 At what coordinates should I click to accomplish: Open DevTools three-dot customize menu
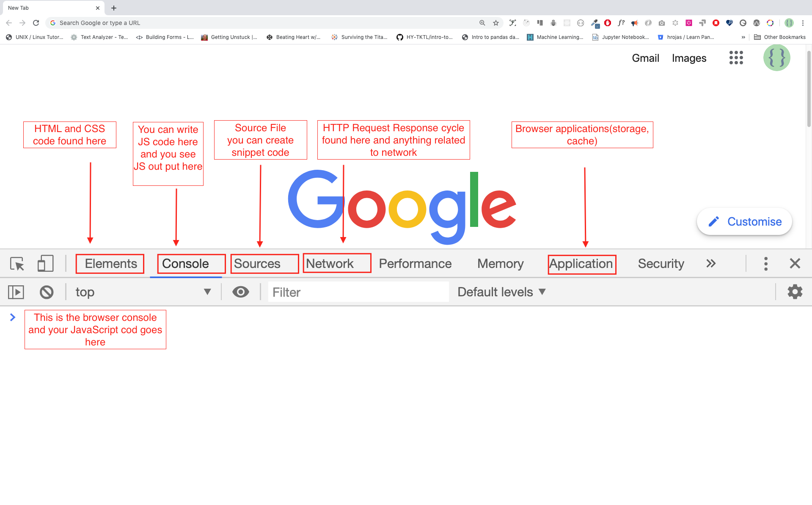(765, 264)
